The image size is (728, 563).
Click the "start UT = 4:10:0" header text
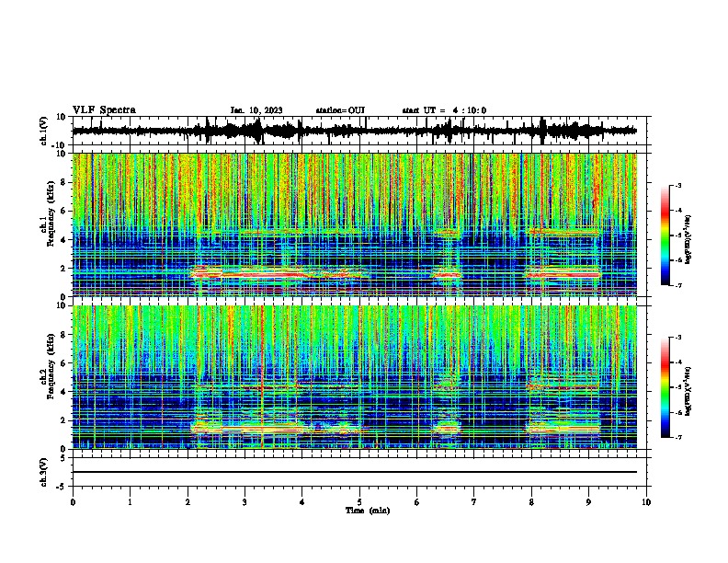[x=444, y=110]
